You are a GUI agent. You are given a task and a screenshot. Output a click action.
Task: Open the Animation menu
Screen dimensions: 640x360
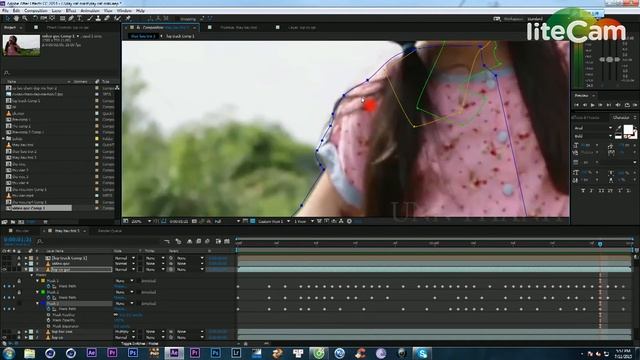[x=90, y=11]
